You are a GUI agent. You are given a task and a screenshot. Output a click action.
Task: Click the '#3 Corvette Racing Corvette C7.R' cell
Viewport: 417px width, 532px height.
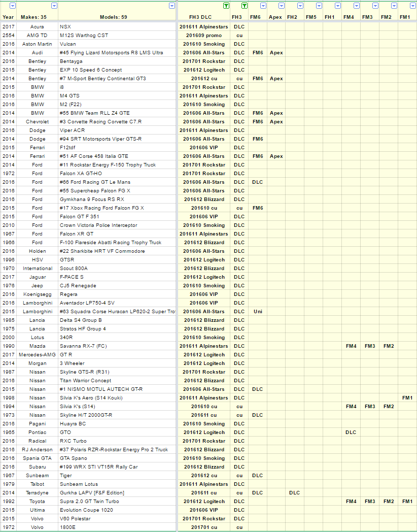(x=117, y=122)
